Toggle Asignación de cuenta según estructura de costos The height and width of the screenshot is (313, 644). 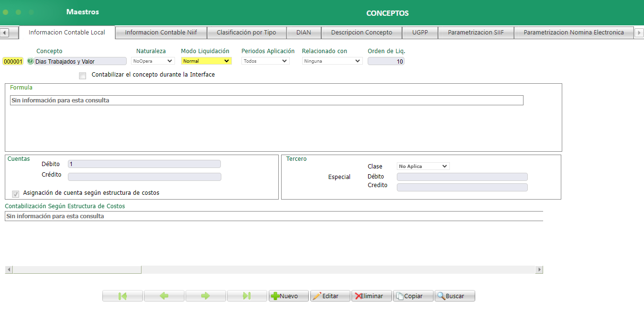point(16,193)
